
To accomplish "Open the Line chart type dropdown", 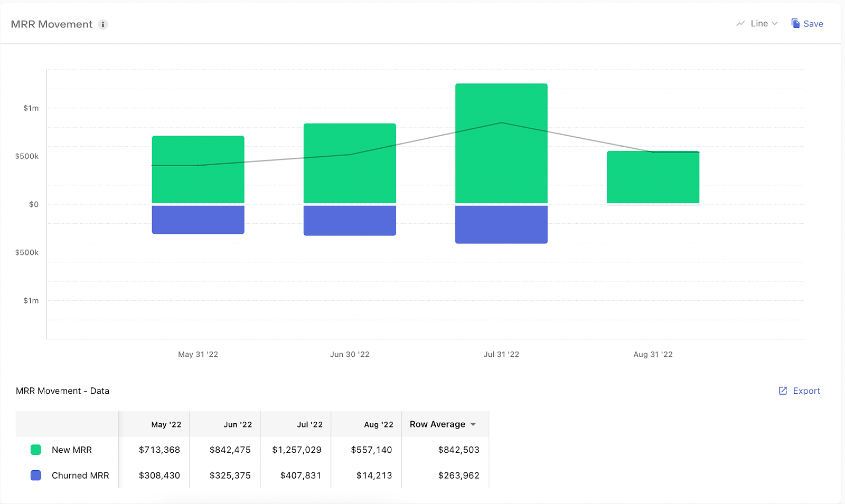I will coord(757,24).
